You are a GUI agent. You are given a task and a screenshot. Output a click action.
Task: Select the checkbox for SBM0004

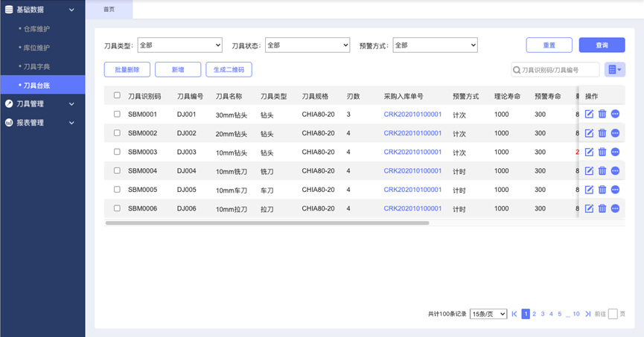tap(117, 171)
